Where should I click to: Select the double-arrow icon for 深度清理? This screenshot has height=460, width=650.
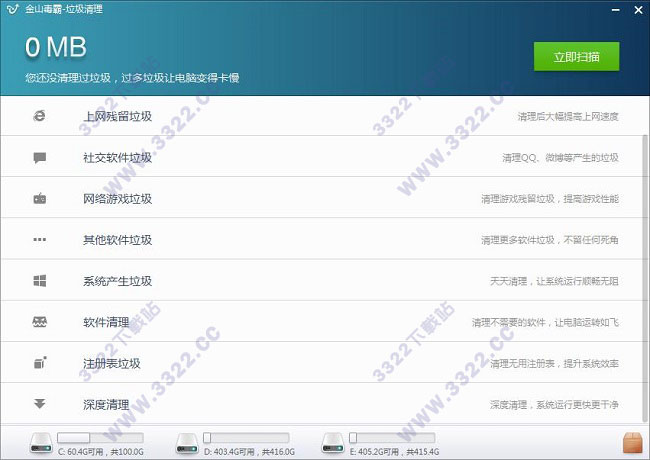[x=39, y=404]
